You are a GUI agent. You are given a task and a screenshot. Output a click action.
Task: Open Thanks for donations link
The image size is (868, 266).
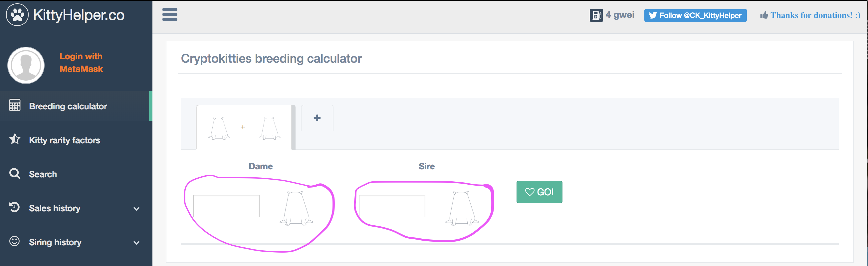810,15
